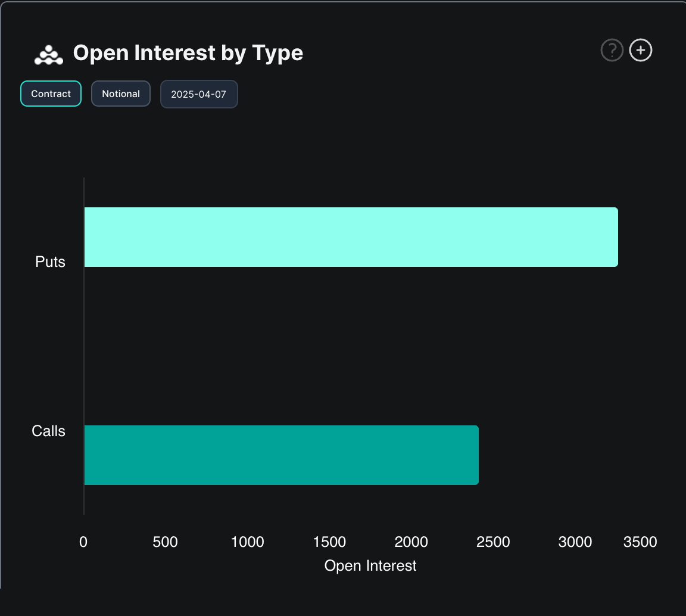Click the light Puts bar
The width and height of the screenshot is (686, 616).
[x=351, y=237]
